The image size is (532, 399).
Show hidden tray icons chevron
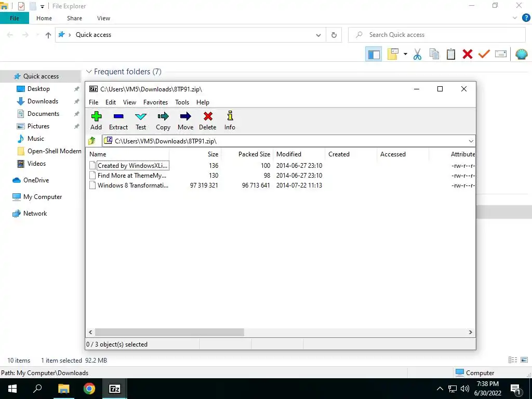click(x=440, y=389)
